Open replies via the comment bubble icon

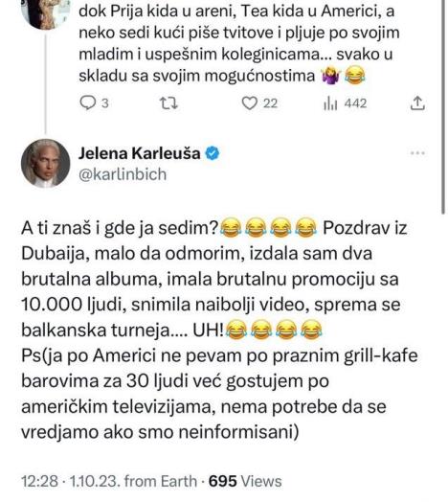coord(87,103)
